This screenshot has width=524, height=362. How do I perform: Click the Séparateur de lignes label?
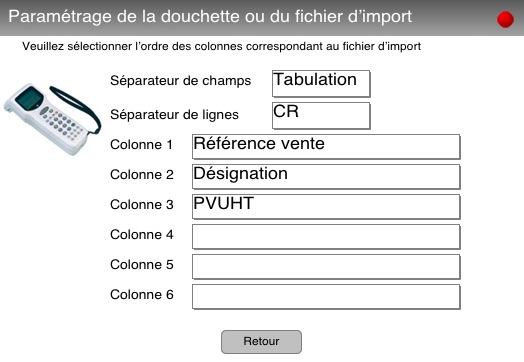tap(174, 115)
